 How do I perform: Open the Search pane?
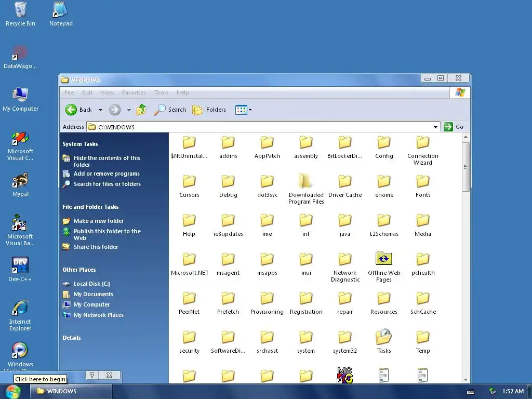coord(170,110)
